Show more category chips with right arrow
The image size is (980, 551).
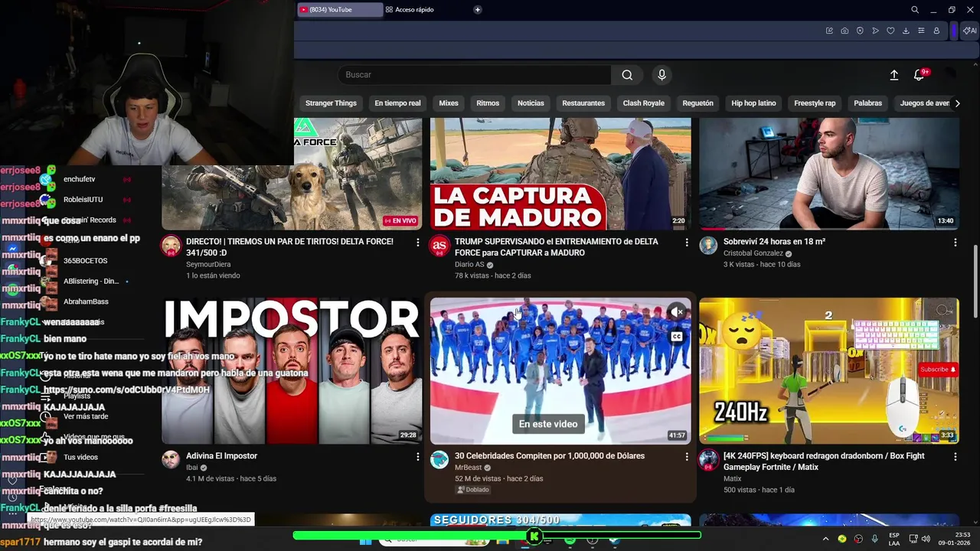click(x=957, y=103)
